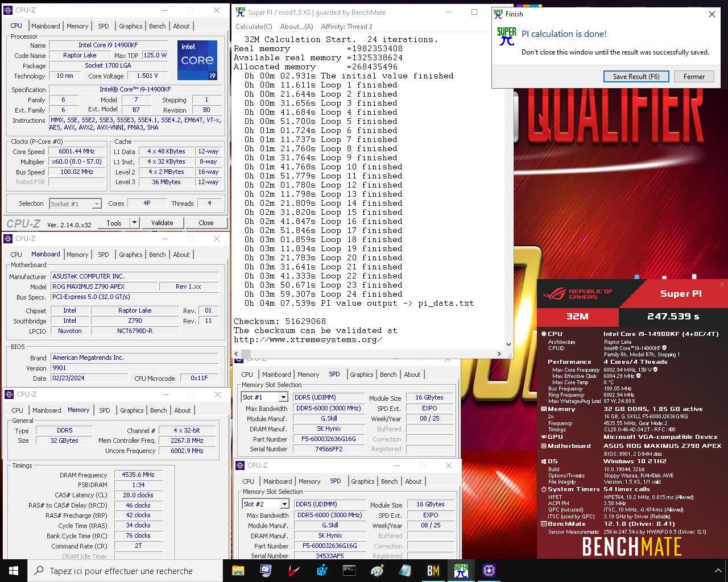Open Memory tab in Slot #1 CPU-Z window
The height and width of the screenshot is (582, 728).
click(308, 375)
